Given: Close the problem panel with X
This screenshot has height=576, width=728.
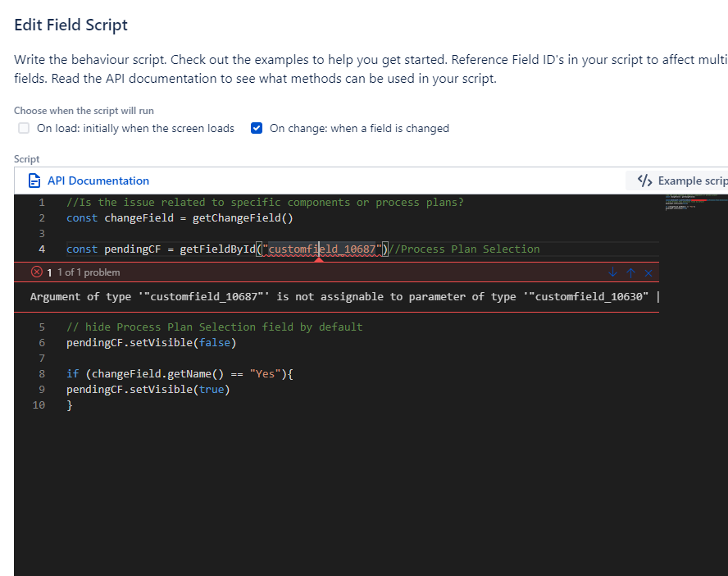Looking at the screenshot, I should (x=648, y=273).
